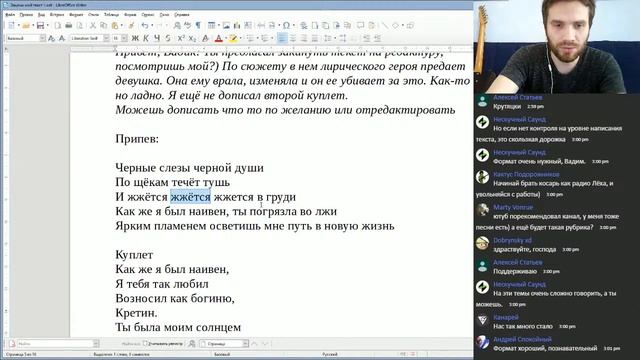Click the font name input field
The width and height of the screenshot is (640, 360).
point(86,38)
